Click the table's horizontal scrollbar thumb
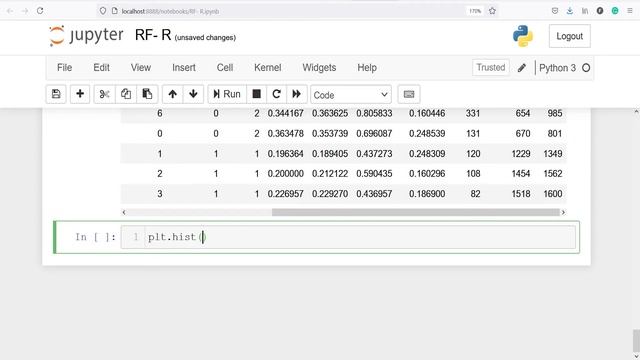640x360 pixels. click(416, 212)
